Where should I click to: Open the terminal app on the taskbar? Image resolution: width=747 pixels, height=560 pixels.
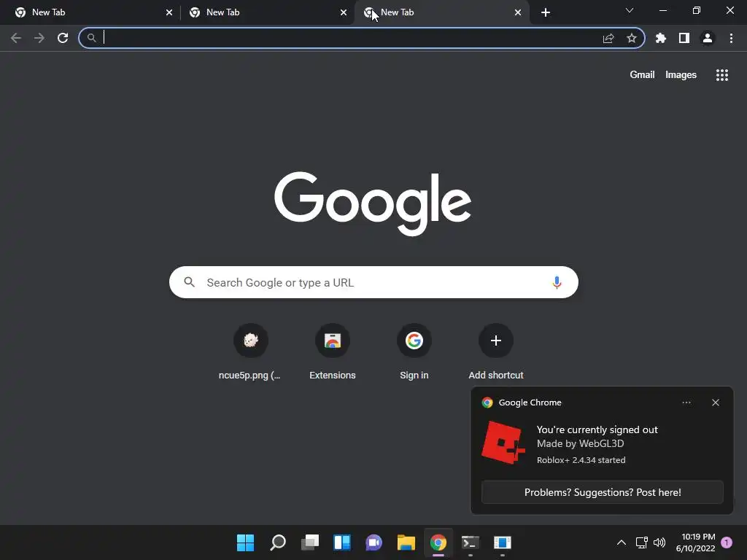coord(471,542)
